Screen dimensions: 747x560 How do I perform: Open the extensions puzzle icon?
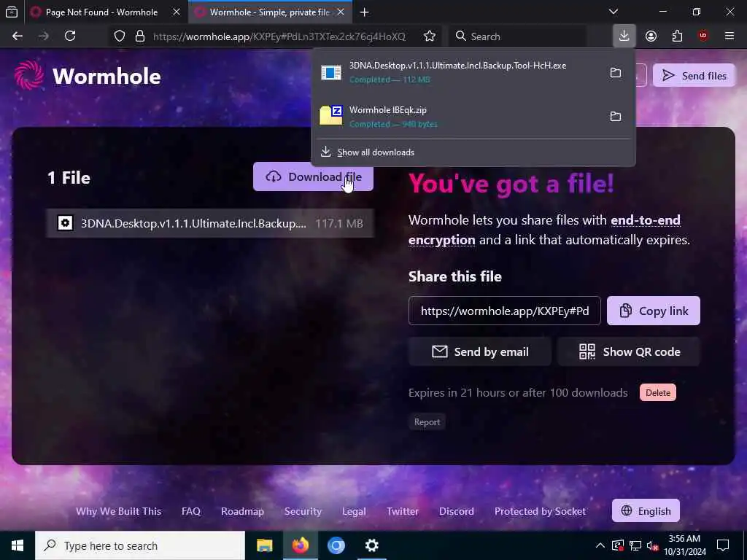point(677,36)
